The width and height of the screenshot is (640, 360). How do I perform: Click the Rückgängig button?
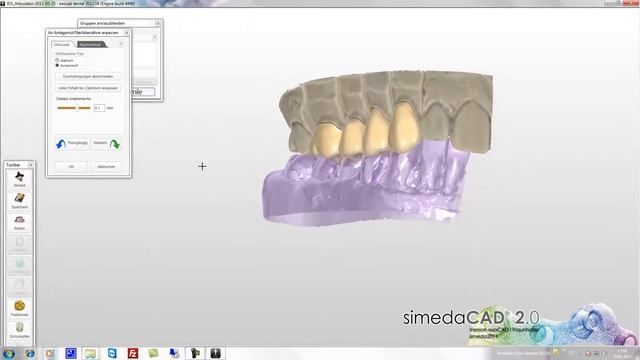tap(72, 144)
